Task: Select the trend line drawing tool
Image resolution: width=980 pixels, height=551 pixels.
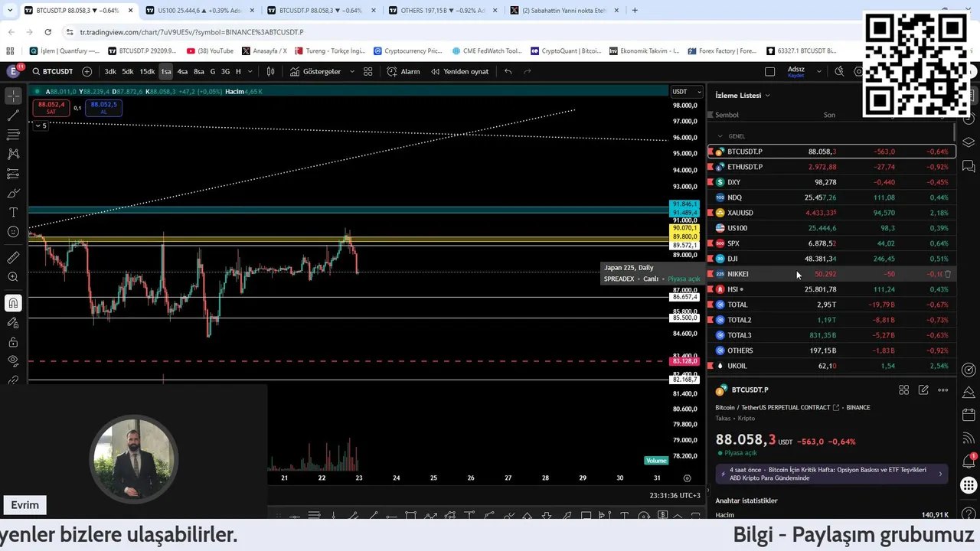Action: [x=13, y=116]
